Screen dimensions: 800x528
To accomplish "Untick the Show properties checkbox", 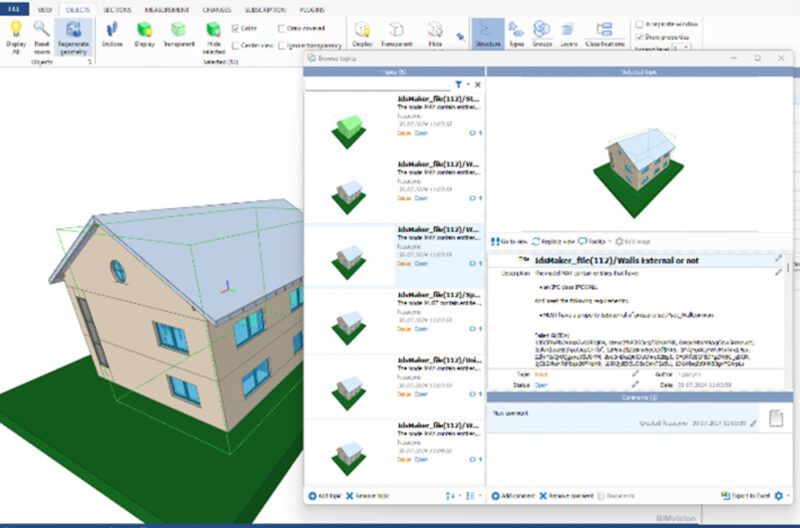I will 639,37.
